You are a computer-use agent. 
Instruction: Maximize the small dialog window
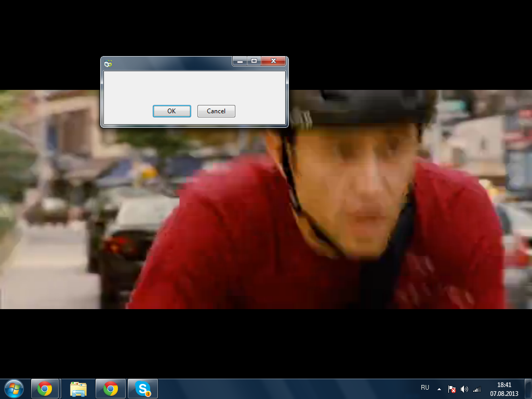pos(254,61)
